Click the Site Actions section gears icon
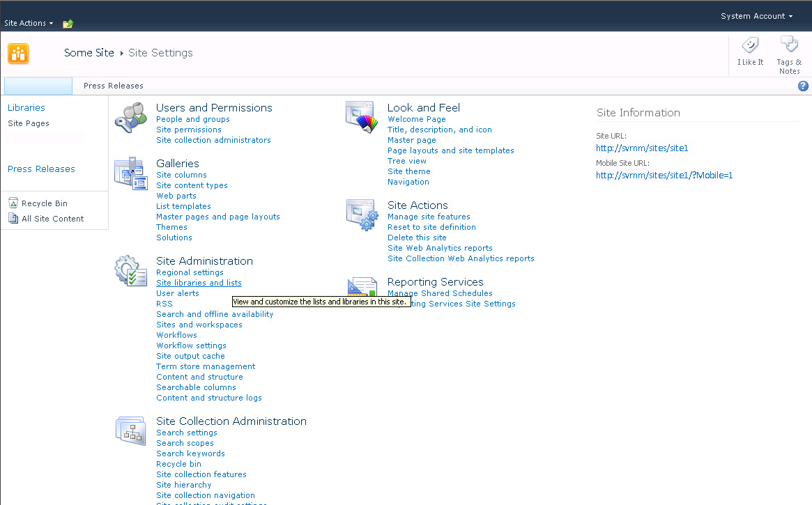The width and height of the screenshot is (812, 505). [362, 215]
